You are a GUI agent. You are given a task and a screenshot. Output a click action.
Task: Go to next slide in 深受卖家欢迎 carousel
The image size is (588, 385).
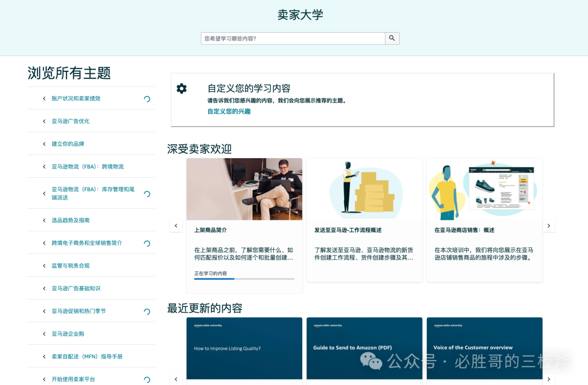[549, 226]
